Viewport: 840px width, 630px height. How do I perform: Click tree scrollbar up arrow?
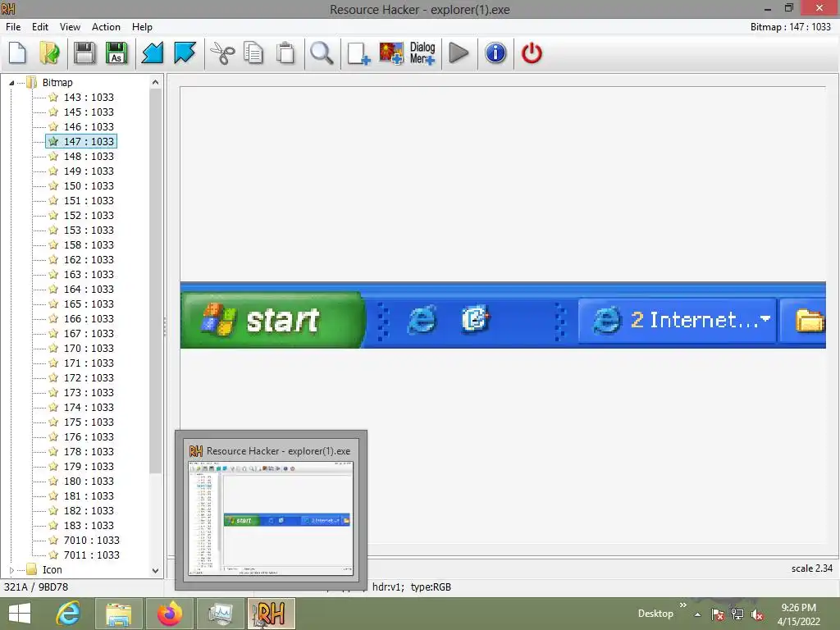155,83
